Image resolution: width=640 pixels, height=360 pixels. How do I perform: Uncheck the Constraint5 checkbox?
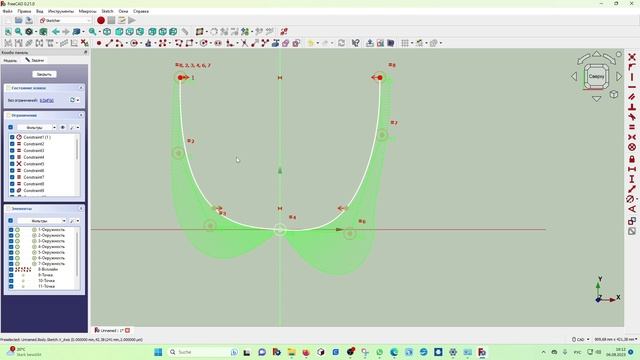[x=12, y=164]
